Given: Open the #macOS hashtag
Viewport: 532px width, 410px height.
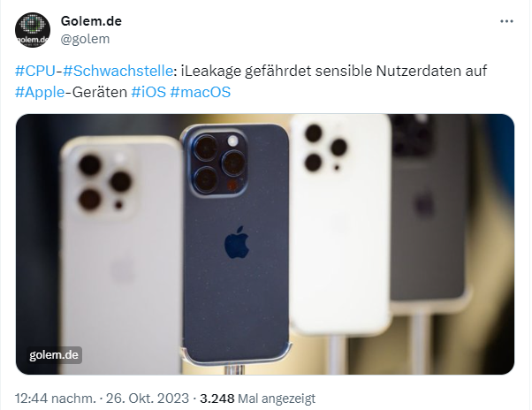Looking at the screenshot, I should tap(201, 92).
